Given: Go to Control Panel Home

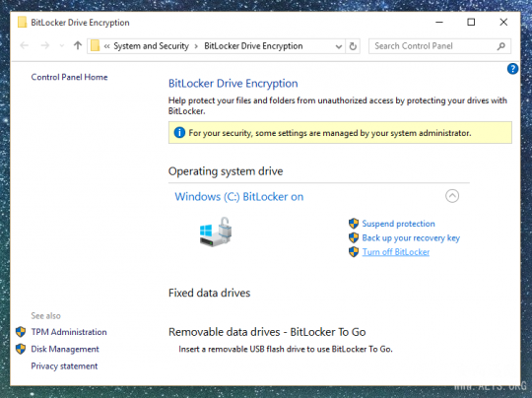Looking at the screenshot, I should tap(69, 77).
